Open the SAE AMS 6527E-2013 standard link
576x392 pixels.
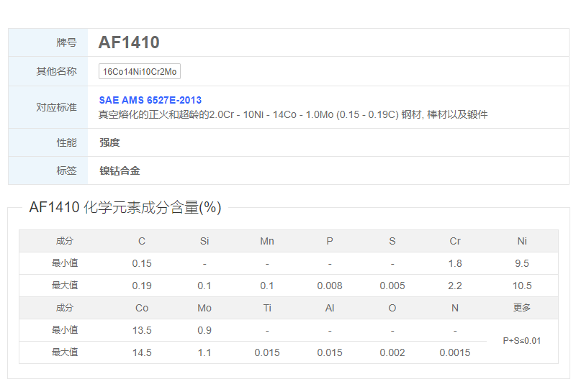click(x=150, y=100)
